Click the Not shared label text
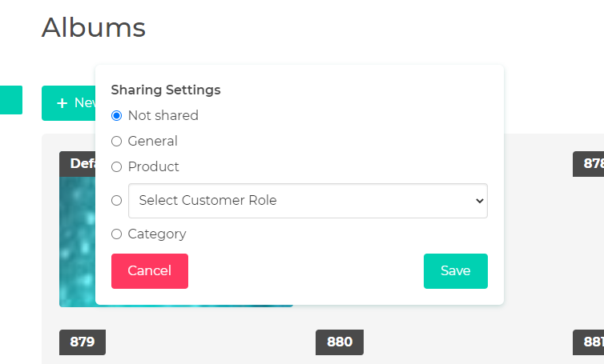604x364 pixels. tap(163, 115)
